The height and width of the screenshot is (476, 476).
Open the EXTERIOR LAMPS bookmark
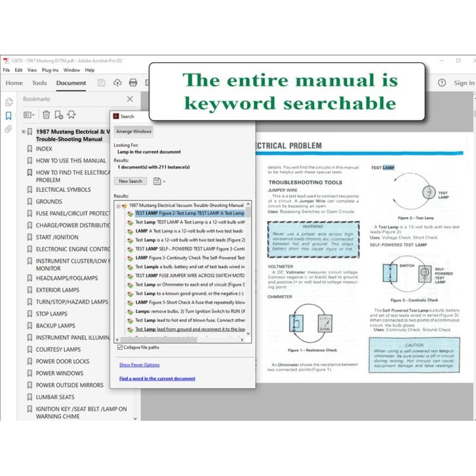(x=58, y=290)
